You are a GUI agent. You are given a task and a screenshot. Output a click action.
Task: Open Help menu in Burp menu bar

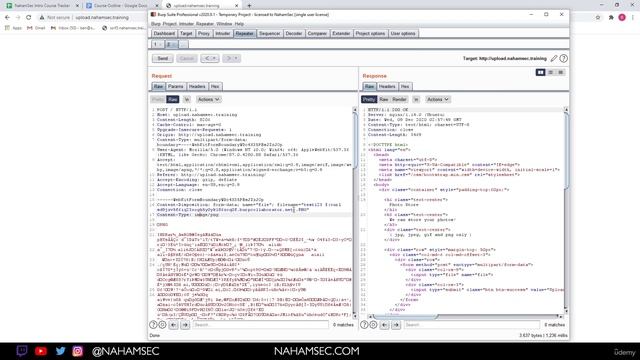point(239,24)
